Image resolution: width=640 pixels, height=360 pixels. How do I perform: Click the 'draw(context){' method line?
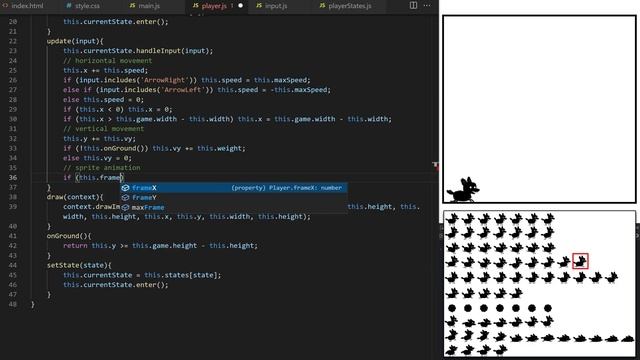click(x=75, y=197)
